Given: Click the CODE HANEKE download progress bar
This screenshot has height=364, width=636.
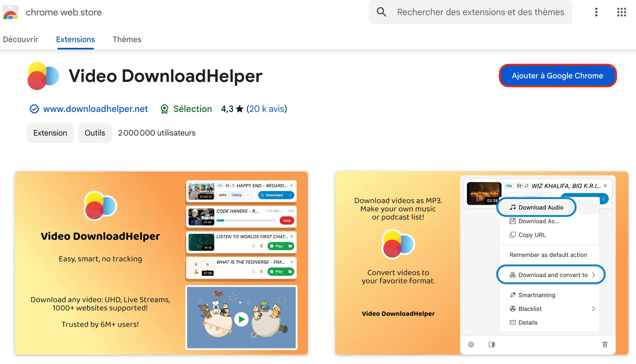Looking at the screenshot, I should (246, 220).
